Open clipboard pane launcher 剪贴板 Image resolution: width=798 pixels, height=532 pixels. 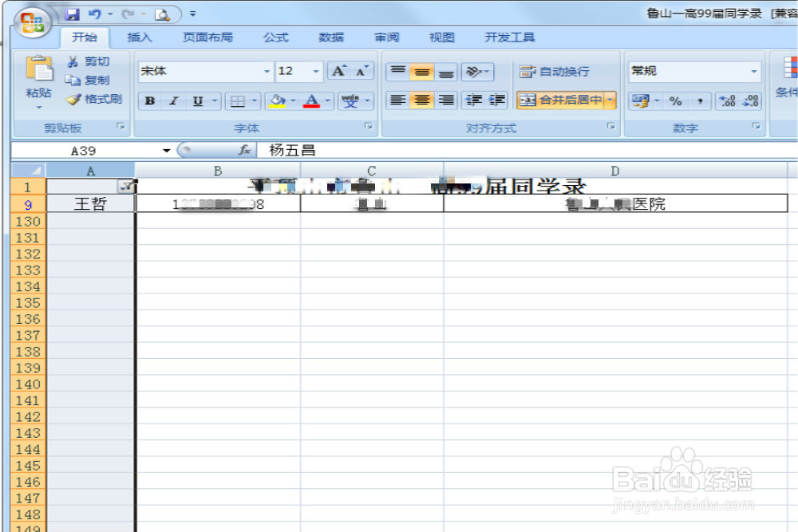pos(120,126)
